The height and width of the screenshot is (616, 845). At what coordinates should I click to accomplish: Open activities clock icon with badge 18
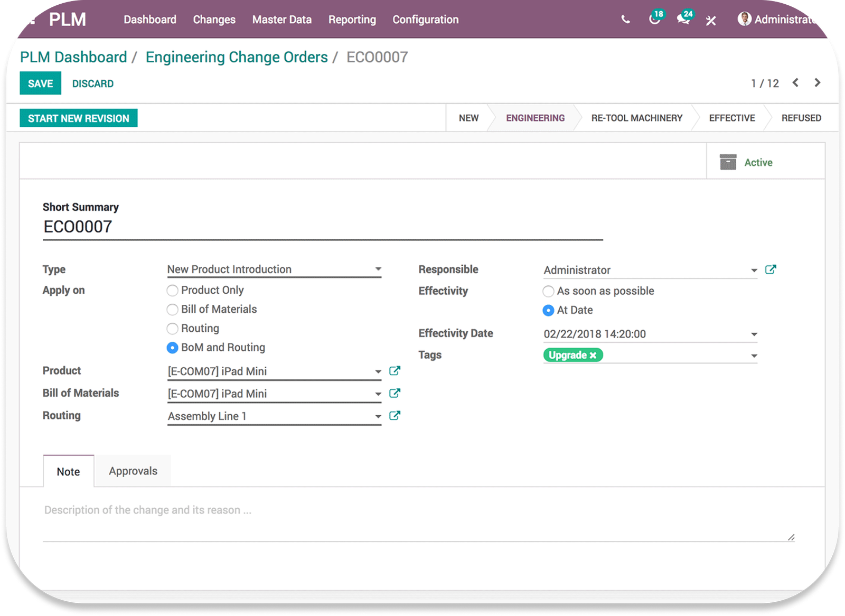(654, 20)
